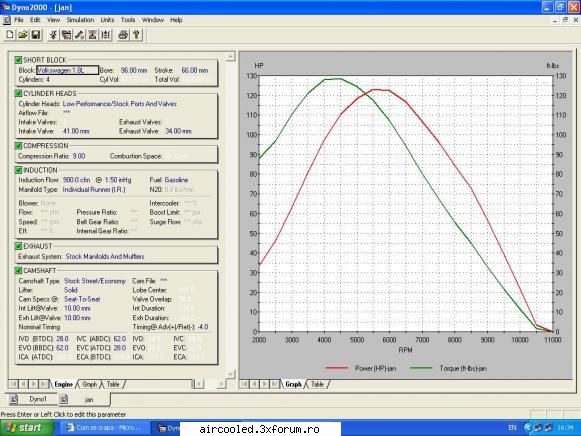The height and width of the screenshot is (436, 581).
Task: Click the Windows start button
Action: pos(26,428)
